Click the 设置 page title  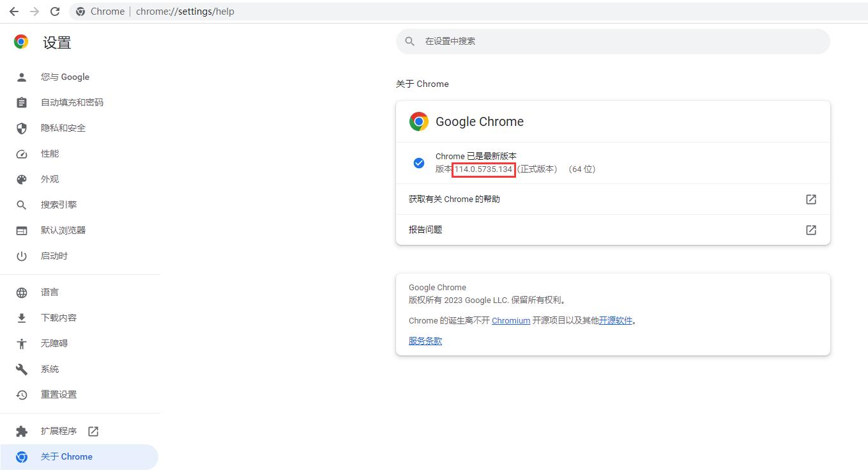57,42
